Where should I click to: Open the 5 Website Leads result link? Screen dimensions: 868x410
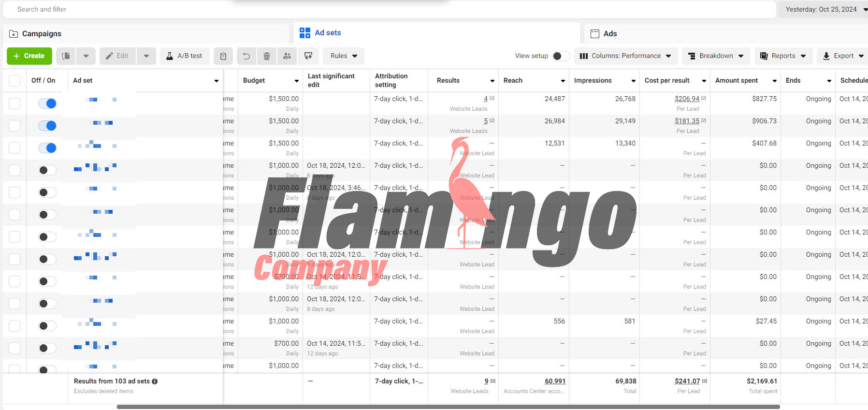tap(486, 121)
